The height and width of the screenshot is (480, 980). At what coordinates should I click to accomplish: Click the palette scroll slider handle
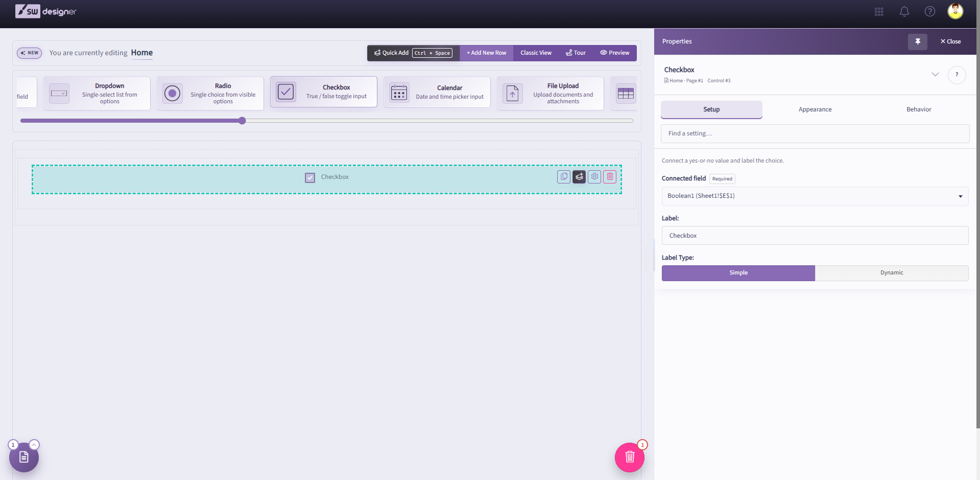tap(242, 121)
